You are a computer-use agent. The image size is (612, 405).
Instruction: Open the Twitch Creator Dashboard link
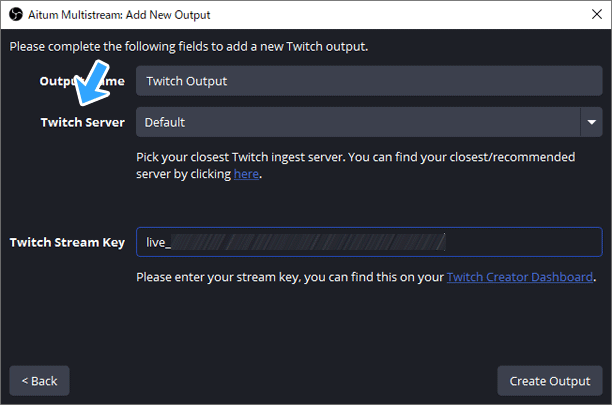(519, 277)
